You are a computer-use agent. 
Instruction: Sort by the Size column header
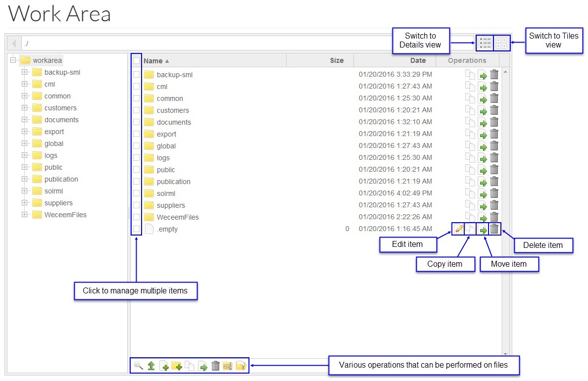[337, 60]
